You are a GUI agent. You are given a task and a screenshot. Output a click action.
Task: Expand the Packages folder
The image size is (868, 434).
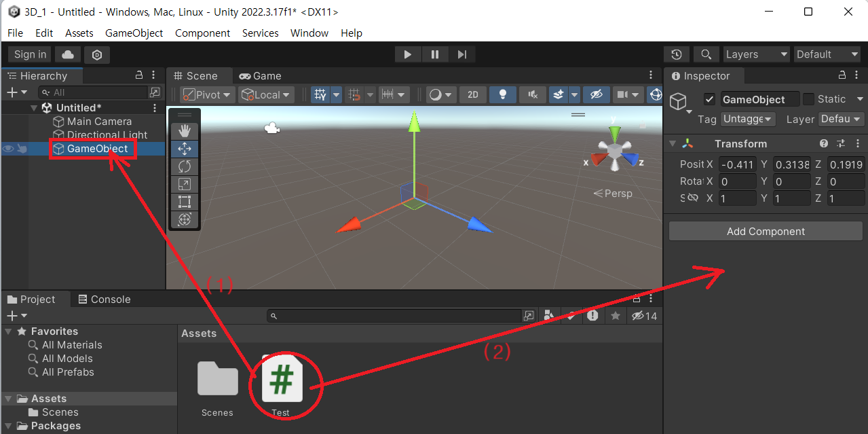pyautogui.click(x=8, y=426)
